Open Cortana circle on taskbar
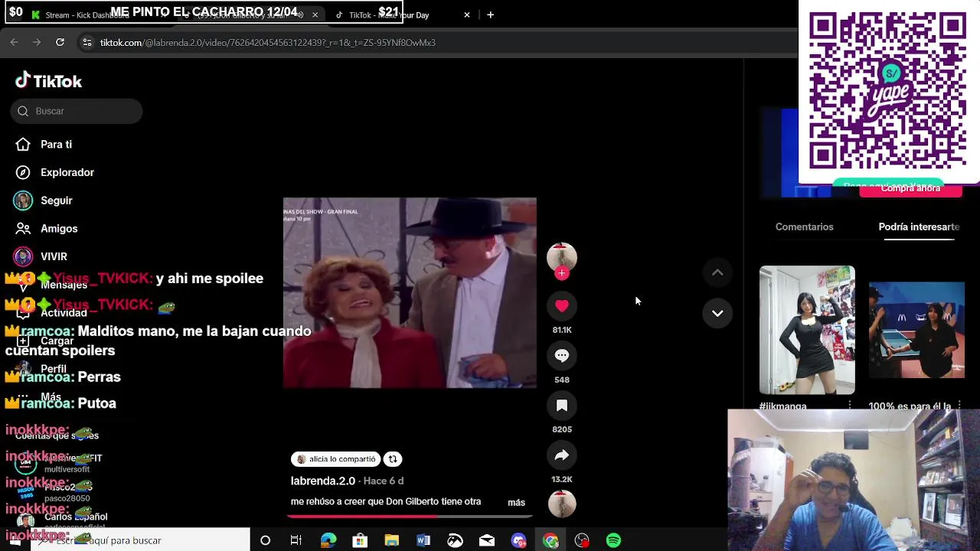Image resolution: width=980 pixels, height=551 pixels. (265, 540)
